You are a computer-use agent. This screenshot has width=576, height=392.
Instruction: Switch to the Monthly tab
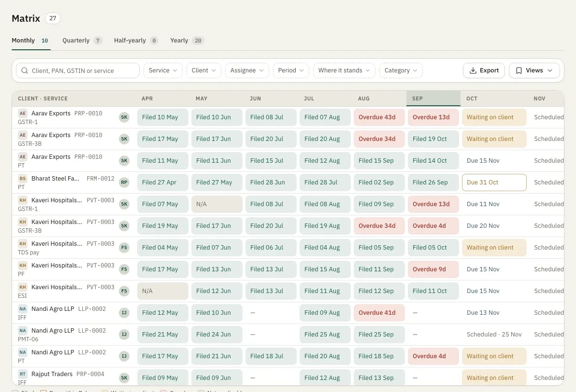[31, 41]
